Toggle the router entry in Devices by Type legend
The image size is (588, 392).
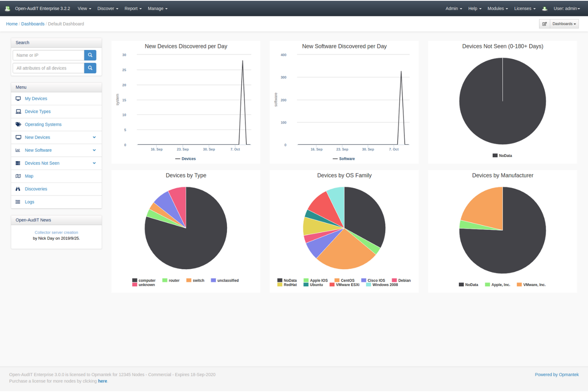(x=171, y=280)
